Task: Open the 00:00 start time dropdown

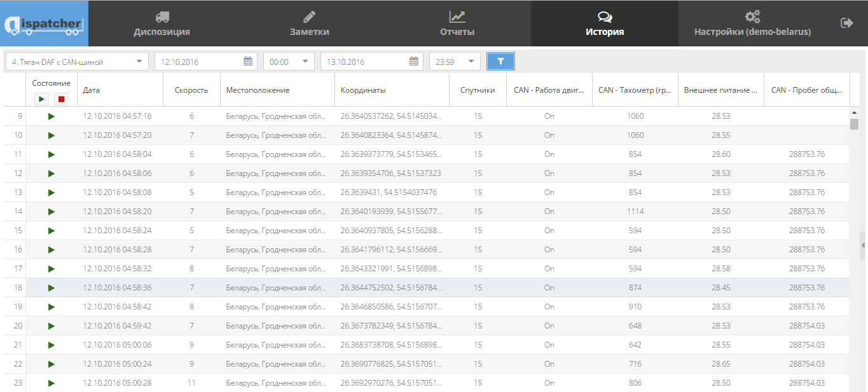Action: 305,62
